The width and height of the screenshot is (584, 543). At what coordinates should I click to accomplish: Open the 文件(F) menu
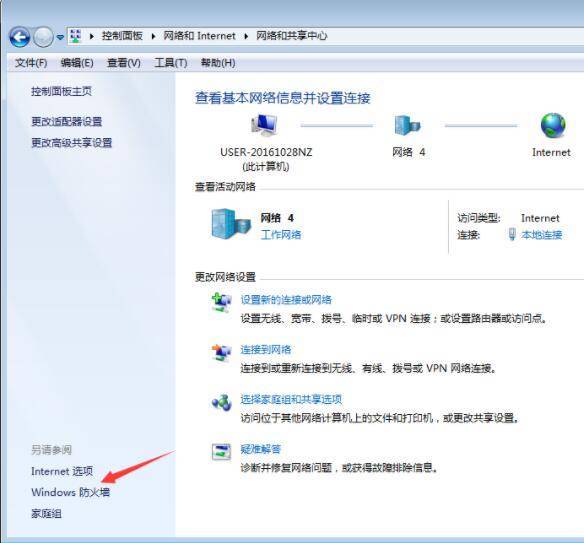click(x=31, y=63)
